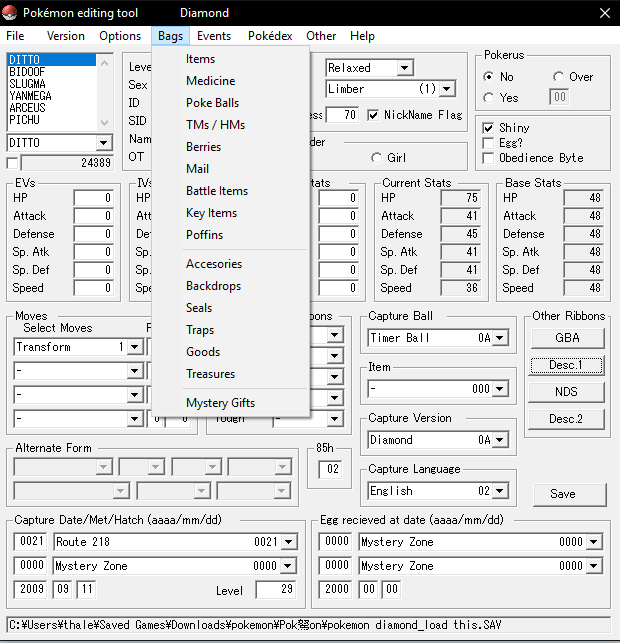
Task: Expand the Capture Ball Timer Ball dropdown
Action: [x=512, y=338]
